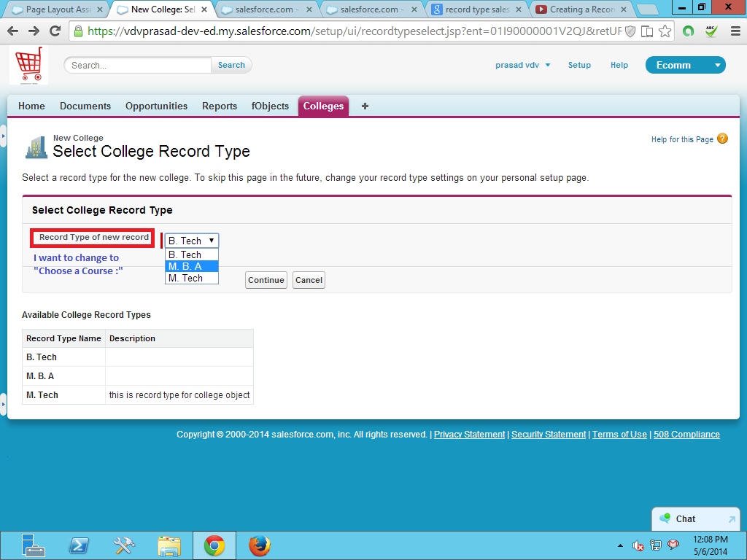The height and width of the screenshot is (560, 747).
Task: Expand the lower sidebar handle
Action: [x=3, y=404]
